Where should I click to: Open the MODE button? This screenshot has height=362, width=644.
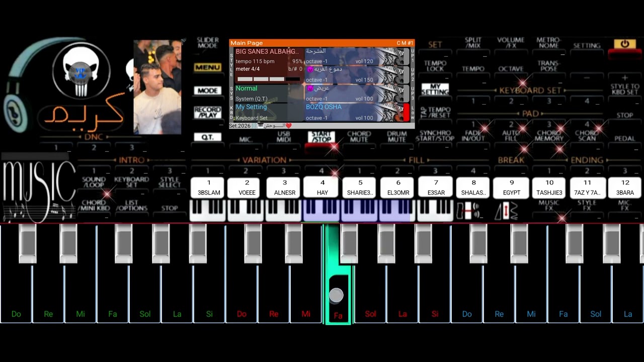[x=208, y=90]
